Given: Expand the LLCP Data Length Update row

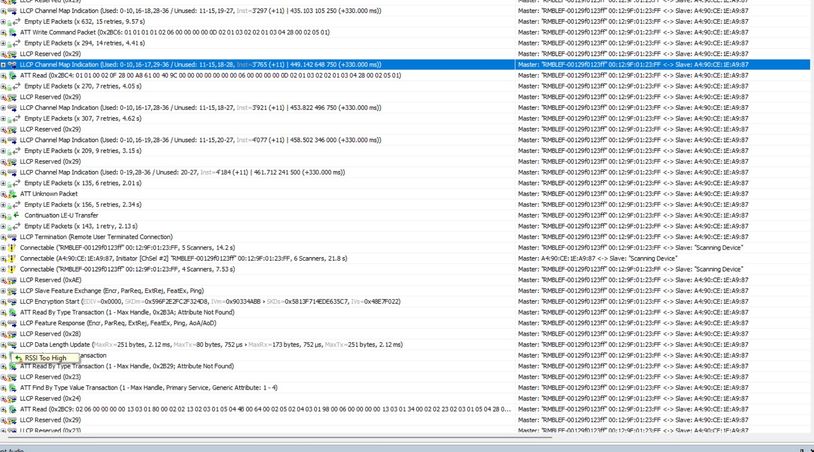Looking at the screenshot, I should point(3,345).
